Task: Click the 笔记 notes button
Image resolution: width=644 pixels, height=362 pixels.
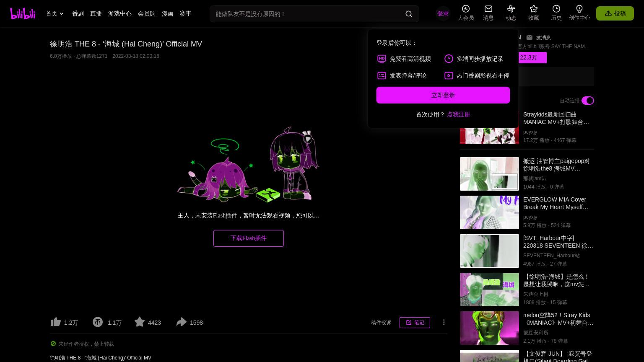Action: pyautogui.click(x=415, y=323)
